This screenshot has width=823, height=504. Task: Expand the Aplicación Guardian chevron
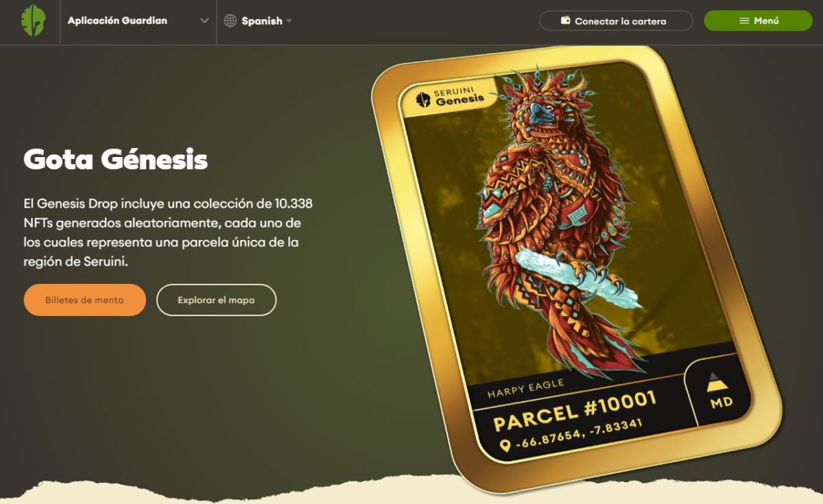tap(204, 21)
